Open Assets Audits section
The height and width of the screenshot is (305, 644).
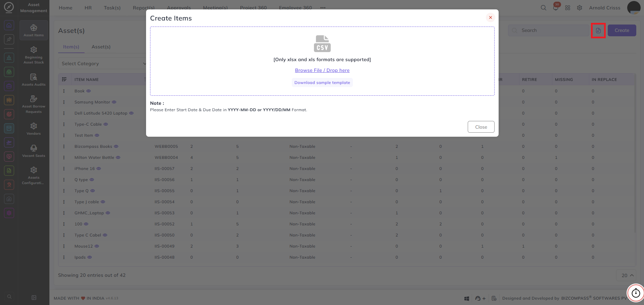34,80
